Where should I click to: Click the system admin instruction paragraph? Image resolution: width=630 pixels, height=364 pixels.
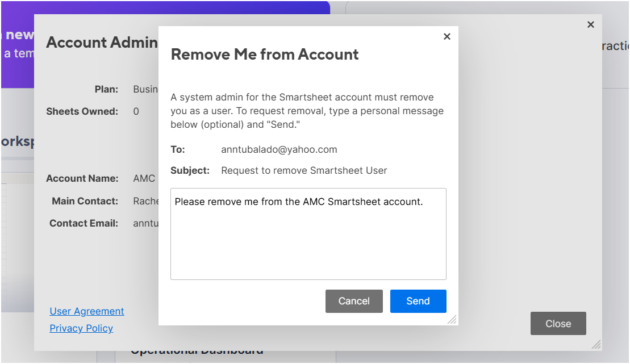pos(307,111)
